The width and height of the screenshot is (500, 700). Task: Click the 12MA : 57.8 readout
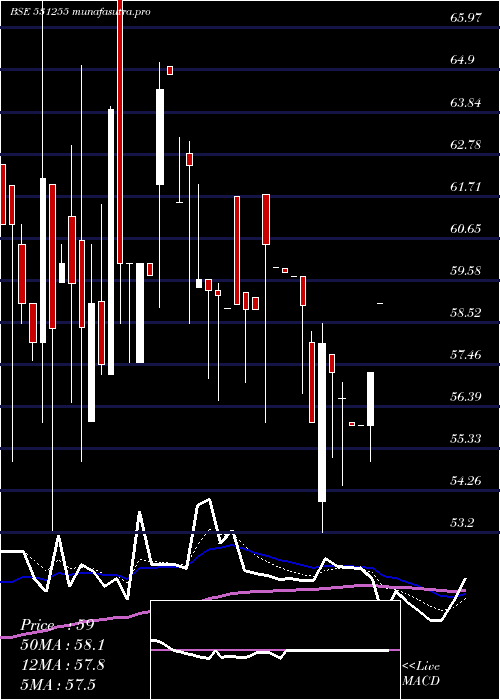coord(62,665)
